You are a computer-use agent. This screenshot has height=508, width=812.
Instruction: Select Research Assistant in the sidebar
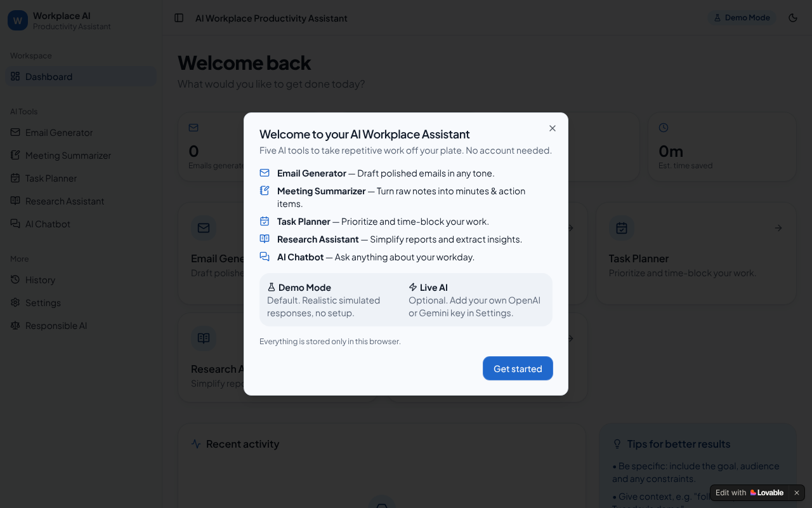81,201
